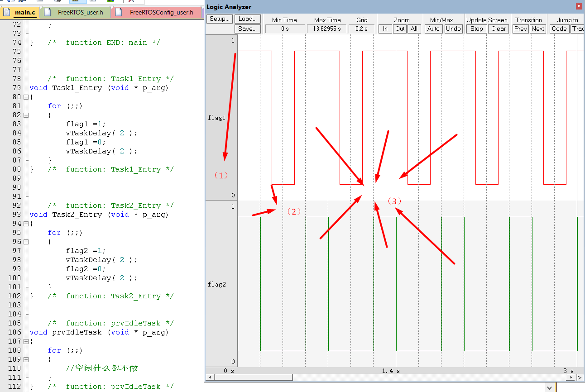Click the flag1 =1; statement
585x392 pixels.
(x=86, y=124)
